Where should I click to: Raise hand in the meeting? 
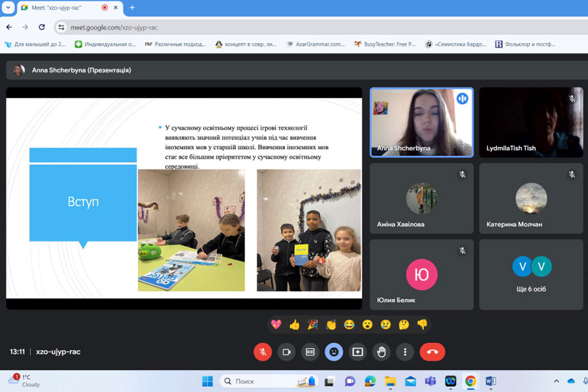382,352
